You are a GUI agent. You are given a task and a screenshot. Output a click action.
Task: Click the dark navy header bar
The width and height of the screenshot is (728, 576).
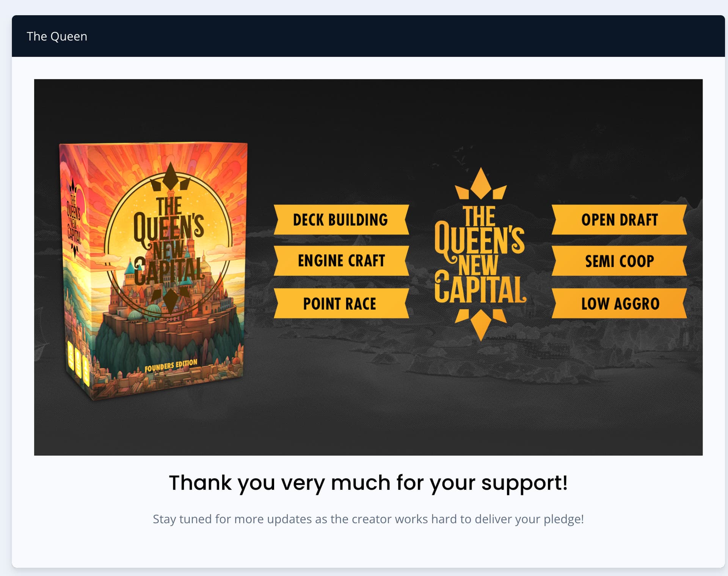(x=368, y=36)
